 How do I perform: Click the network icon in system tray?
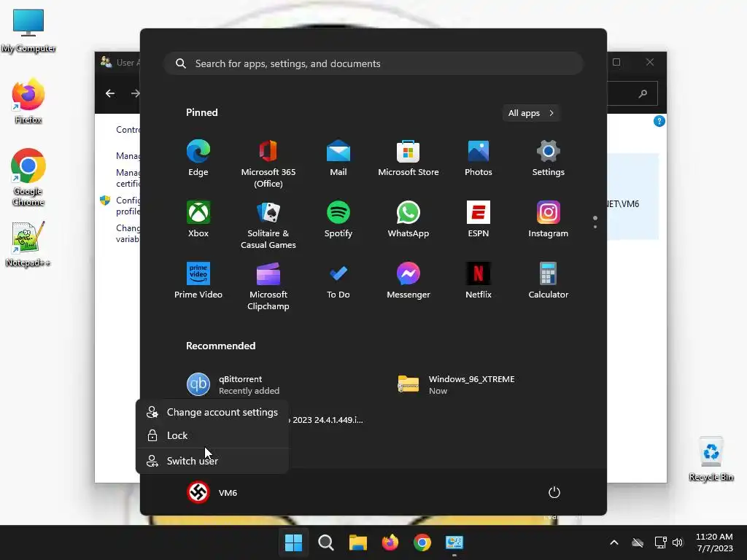(x=660, y=542)
